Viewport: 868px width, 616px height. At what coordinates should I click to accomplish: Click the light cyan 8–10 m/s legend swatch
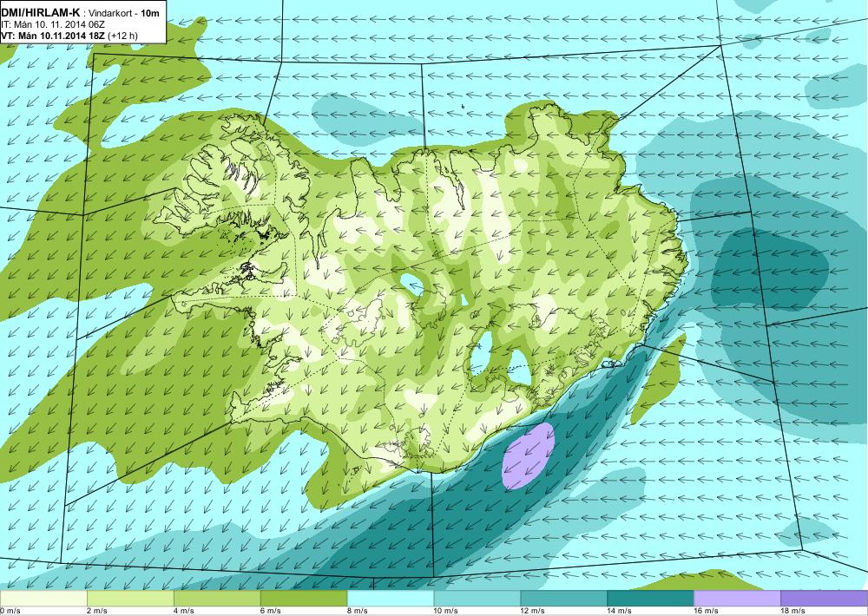click(391, 599)
